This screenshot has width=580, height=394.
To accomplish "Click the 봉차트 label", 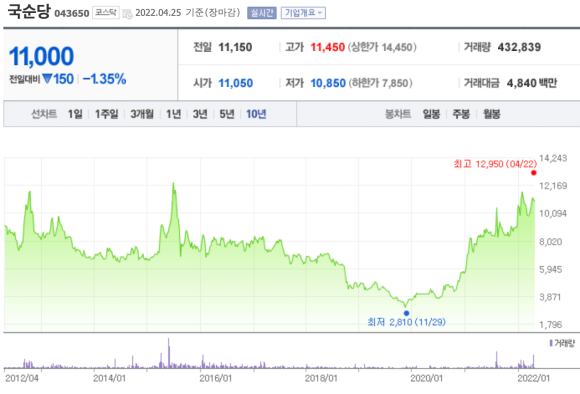I will click(x=398, y=114).
